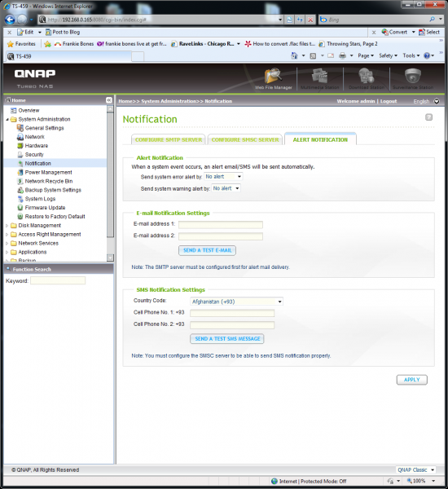This screenshot has height=489, width=448.
Task: Click the Print icon
Action: [342, 55]
